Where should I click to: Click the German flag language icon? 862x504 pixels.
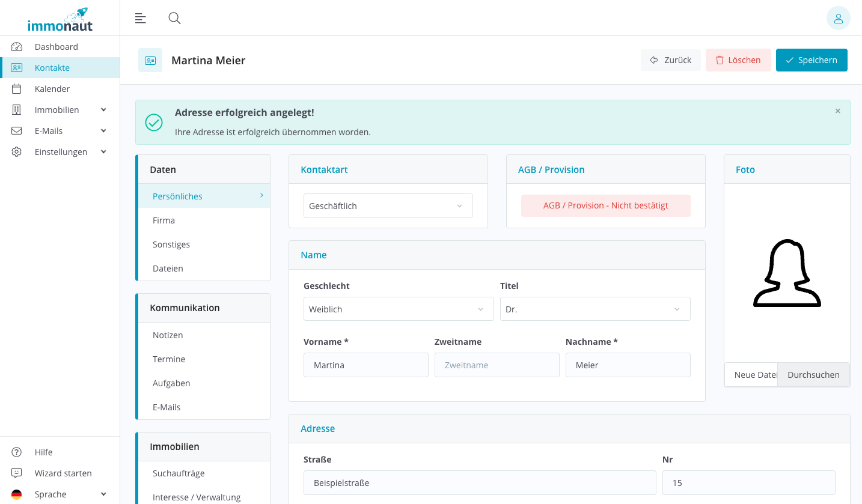click(17, 494)
